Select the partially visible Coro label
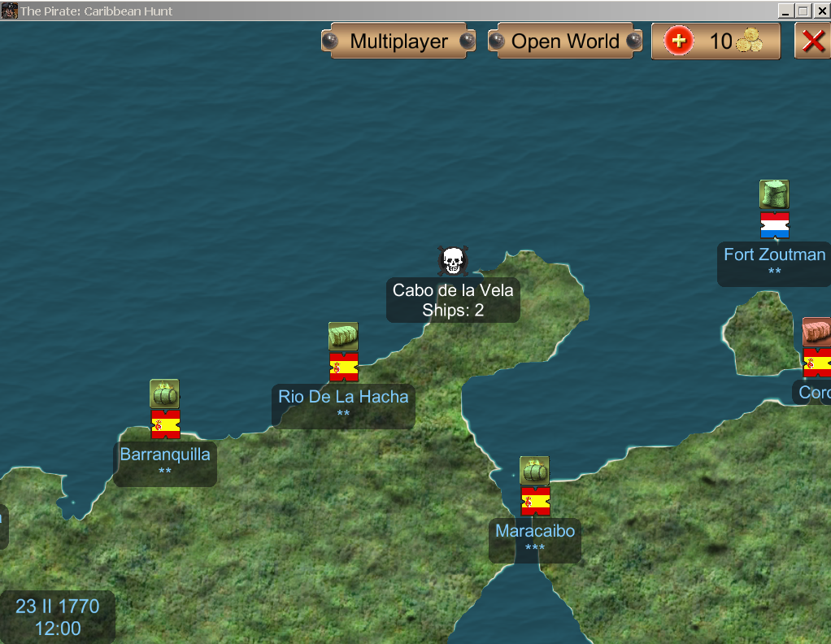The image size is (831, 644). point(812,393)
